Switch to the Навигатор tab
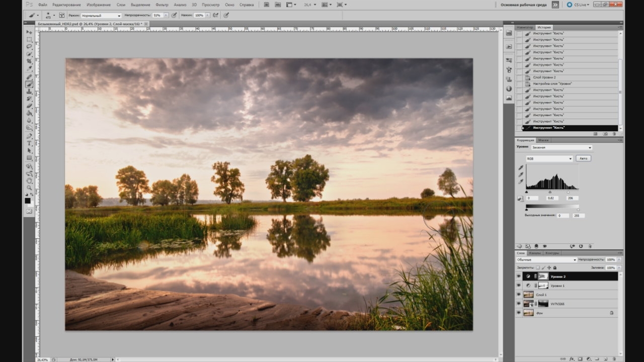The image size is (644, 362). pos(525,27)
